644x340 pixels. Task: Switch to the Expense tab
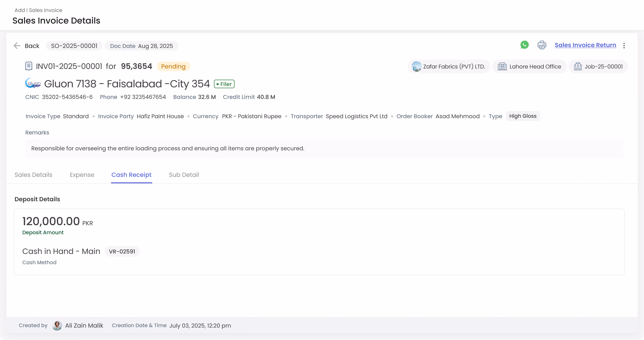(82, 175)
